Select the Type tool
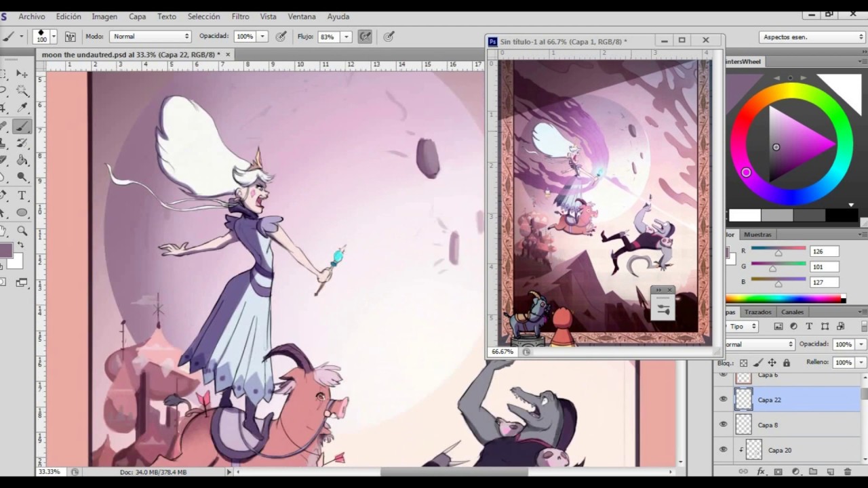The width and height of the screenshot is (868, 488). coord(22,195)
